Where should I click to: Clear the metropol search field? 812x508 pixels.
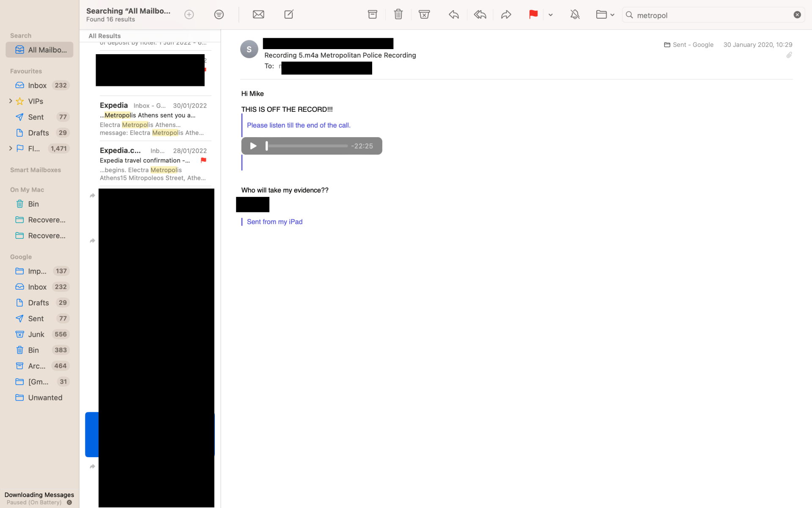pos(797,15)
